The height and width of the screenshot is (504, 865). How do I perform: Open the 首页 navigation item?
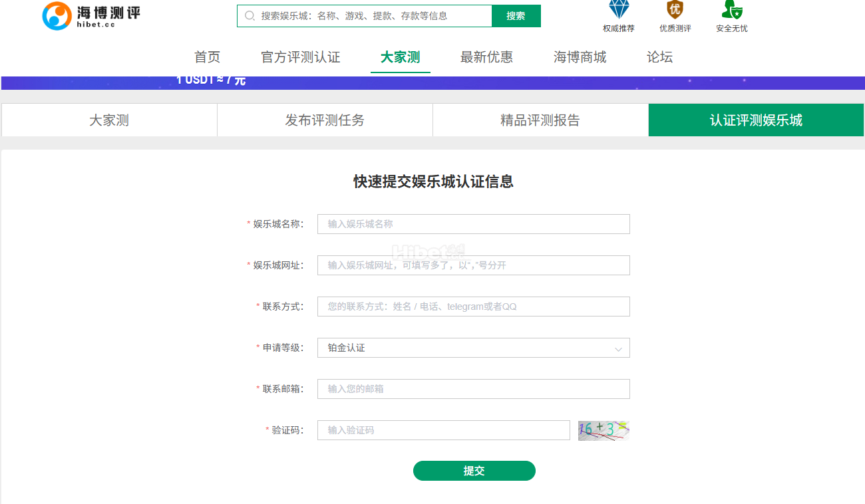207,57
